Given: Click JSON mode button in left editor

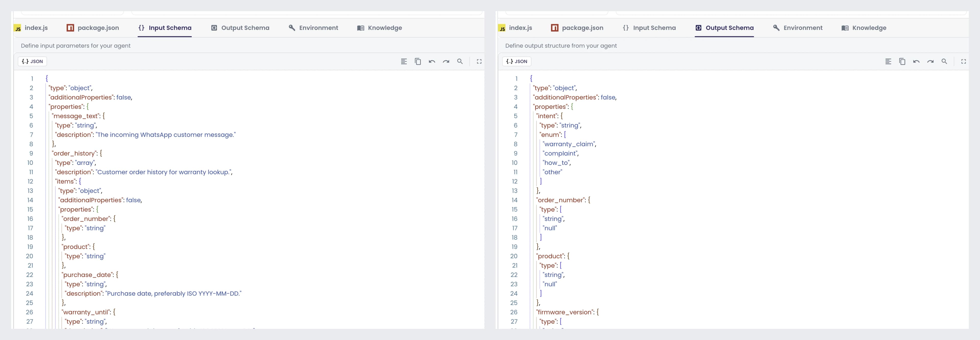Looking at the screenshot, I should click(x=32, y=61).
